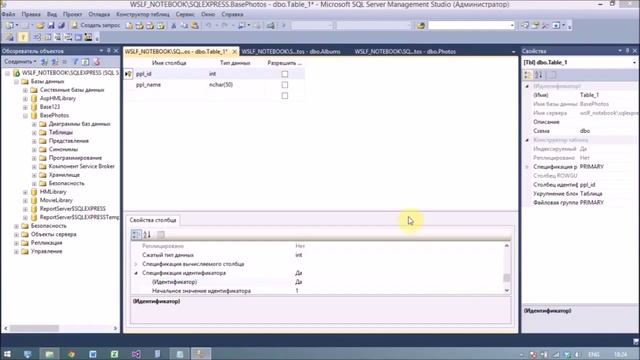Click the Windows Start button

tap(7, 354)
